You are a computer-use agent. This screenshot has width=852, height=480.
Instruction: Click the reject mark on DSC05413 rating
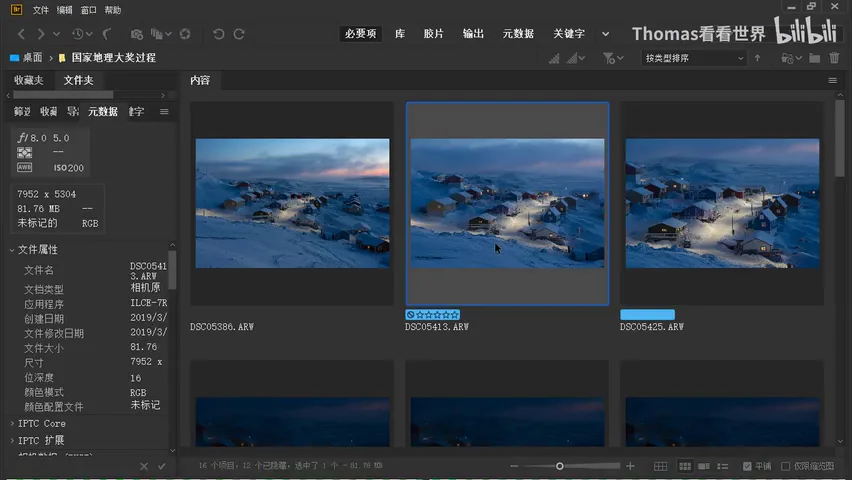tap(411, 315)
